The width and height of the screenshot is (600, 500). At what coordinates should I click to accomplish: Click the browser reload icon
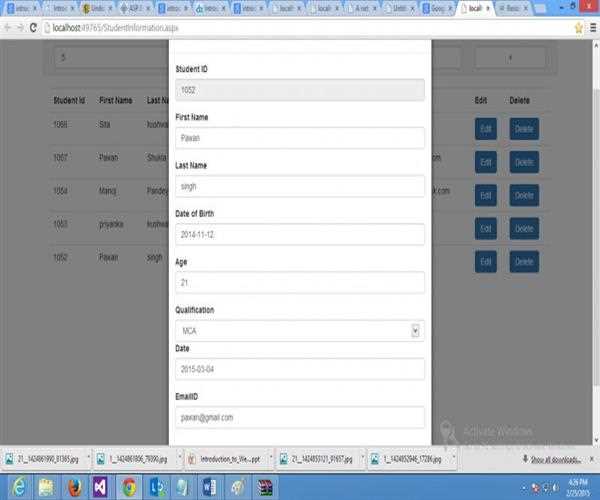[x=33, y=27]
